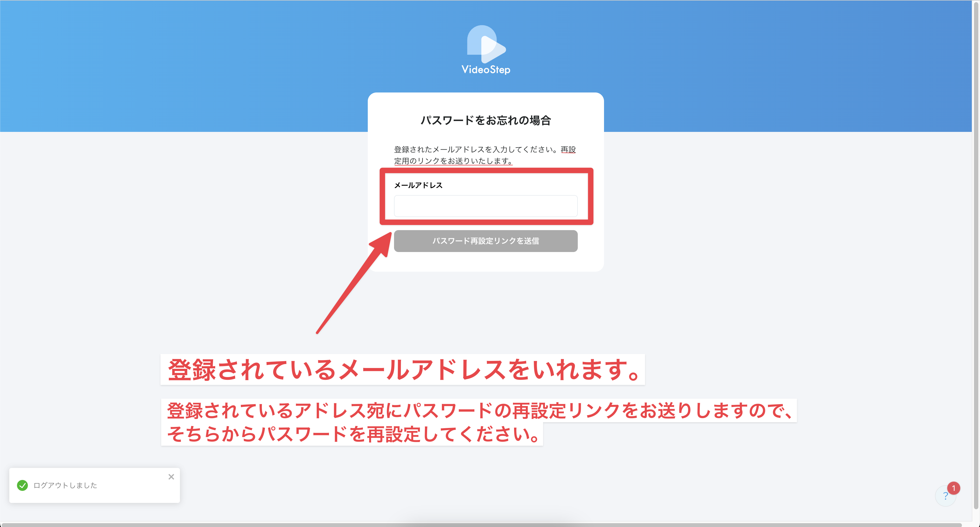Click the email address input field
Viewport: 980px width, 527px height.
click(485, 206)
